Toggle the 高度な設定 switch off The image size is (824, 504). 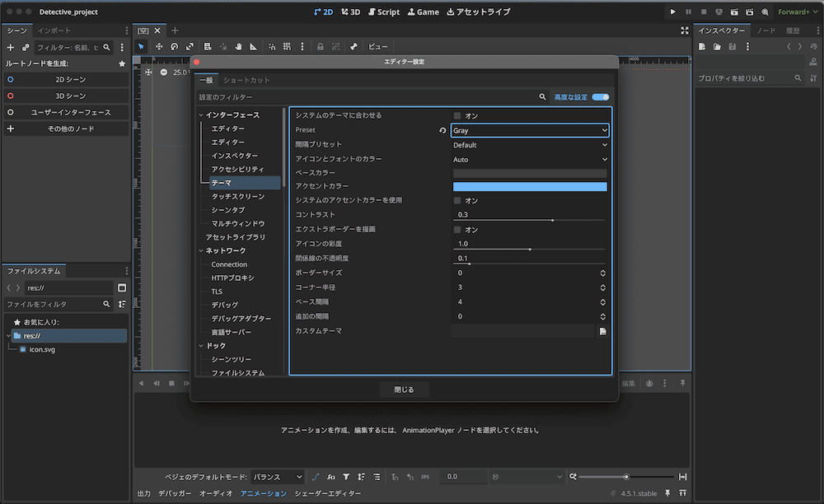click(x=601, y=96)
